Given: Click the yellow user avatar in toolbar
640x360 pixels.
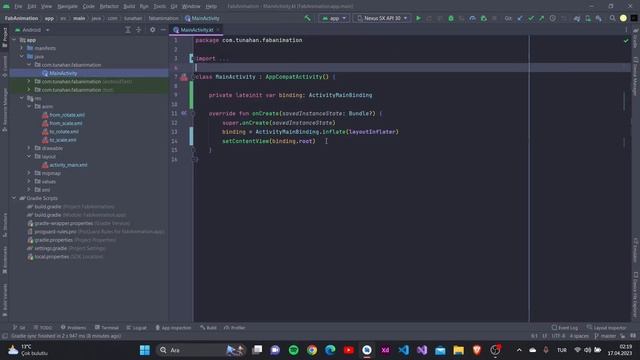Looking at the screenshot, I should [x=623, y=18].
